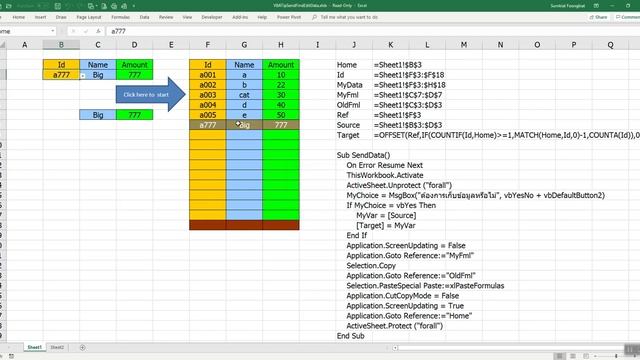Viewport: 640px width, 360px height.
Task: Select cell 'cat' in the Name column
Action: pyautogui.click(x=244, y=95)
